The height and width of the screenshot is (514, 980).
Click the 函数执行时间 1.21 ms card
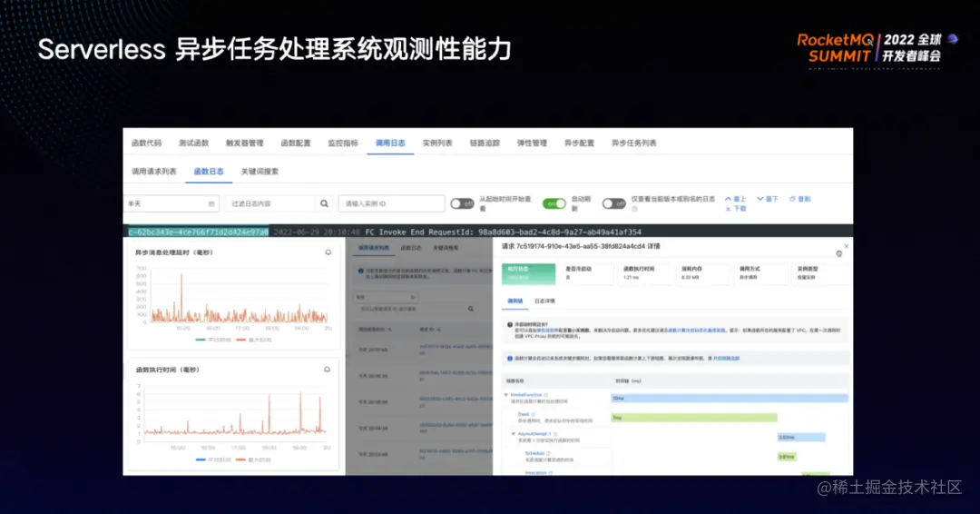[645, 273]
